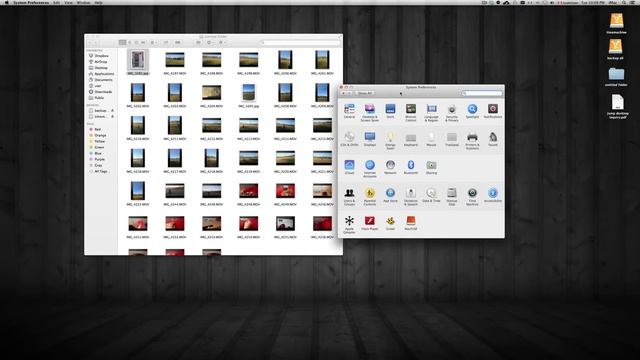Open the Apple menu
Image resolution: width=640 pixels, height=360 pixels.
(x=6, y=2)
